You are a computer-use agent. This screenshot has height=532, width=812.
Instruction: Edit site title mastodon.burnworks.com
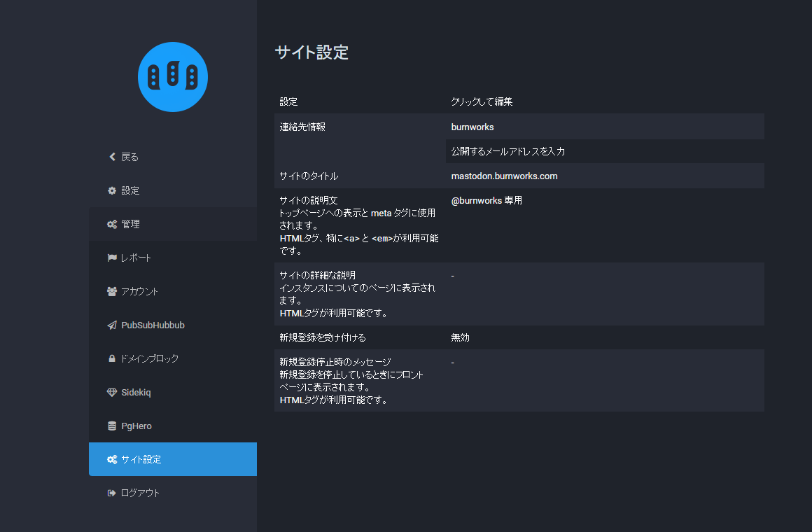[x=504, y=176]
